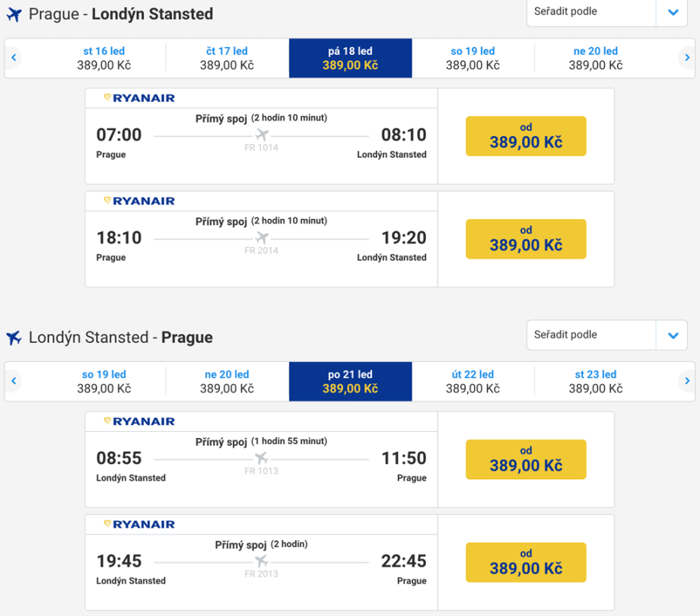The width and height of the screenshot is (700, 616).
Task: Choose the 389,00 Kč price for the 07:00 flight
Action: (x=526, y=136)
